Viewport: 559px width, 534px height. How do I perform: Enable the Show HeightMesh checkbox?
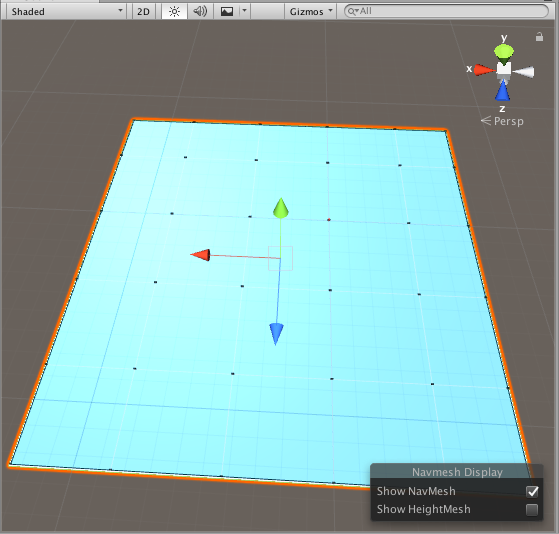click(532, 510)
